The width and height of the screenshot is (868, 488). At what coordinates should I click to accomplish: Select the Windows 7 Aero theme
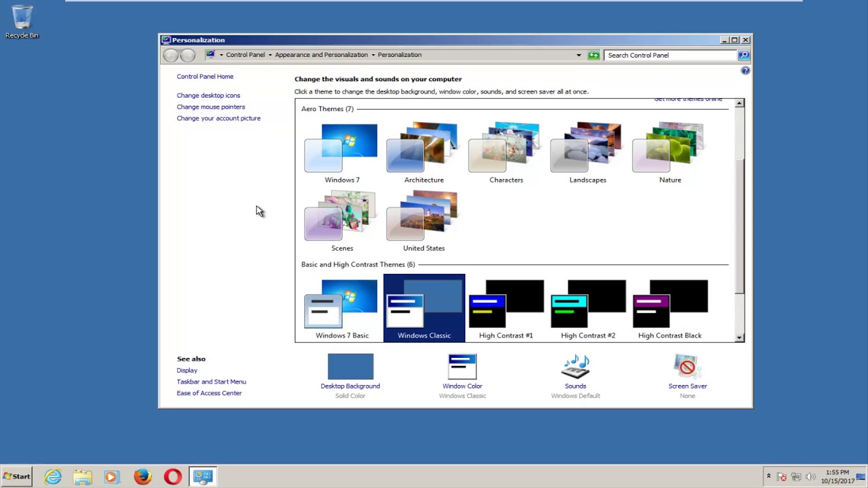pos(342,152)
